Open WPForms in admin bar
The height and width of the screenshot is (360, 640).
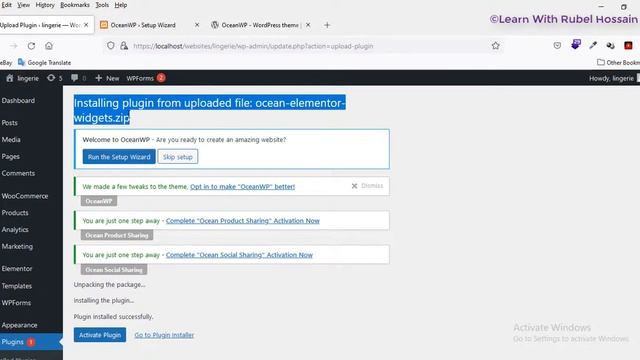pyautogui.click(x=146, y=78)
